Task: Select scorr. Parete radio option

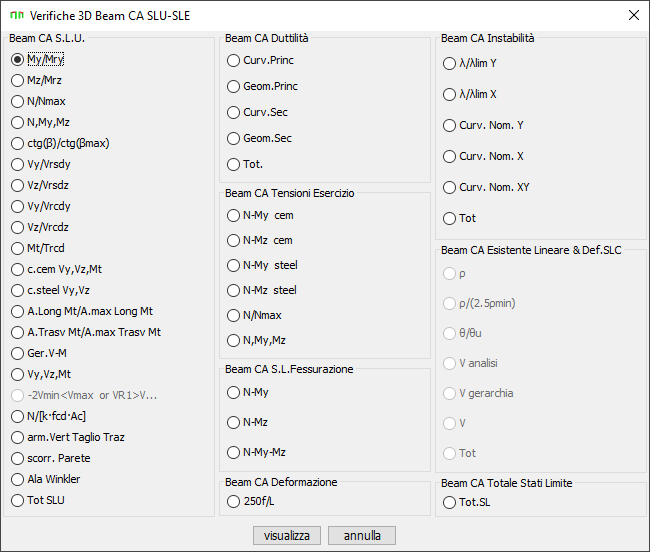Action: tap(51, 459)
